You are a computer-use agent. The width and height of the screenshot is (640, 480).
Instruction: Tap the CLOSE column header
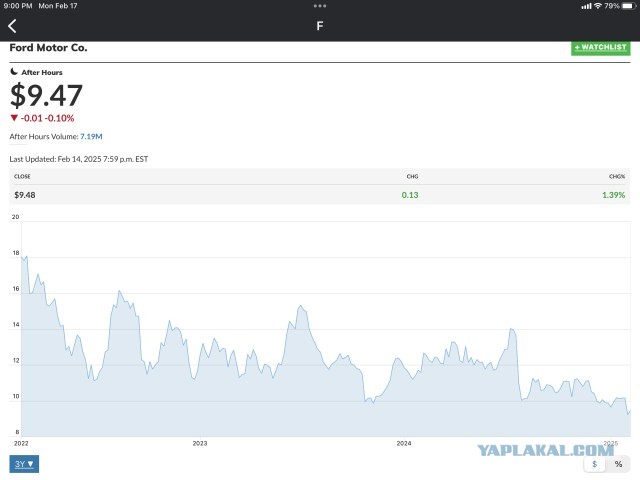(x=22, y=176)
